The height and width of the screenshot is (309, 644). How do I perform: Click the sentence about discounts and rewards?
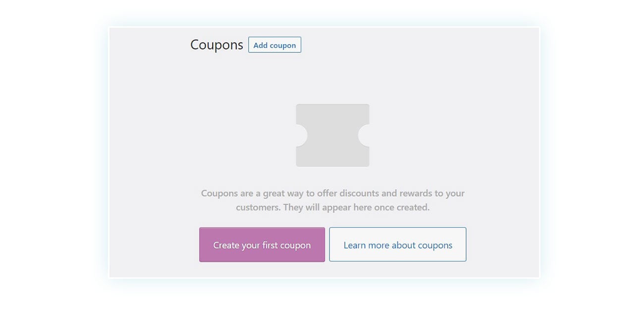coord(332,193)
